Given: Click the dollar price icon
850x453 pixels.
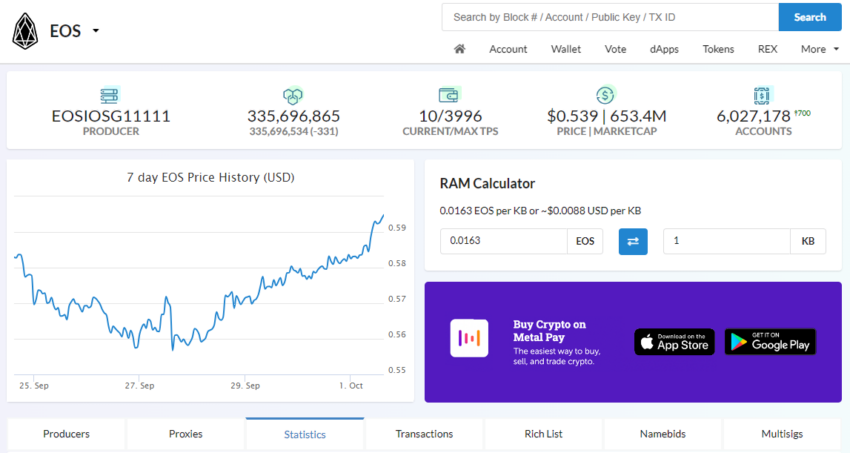Looking at the screenshot, I should tap(606, 95).
